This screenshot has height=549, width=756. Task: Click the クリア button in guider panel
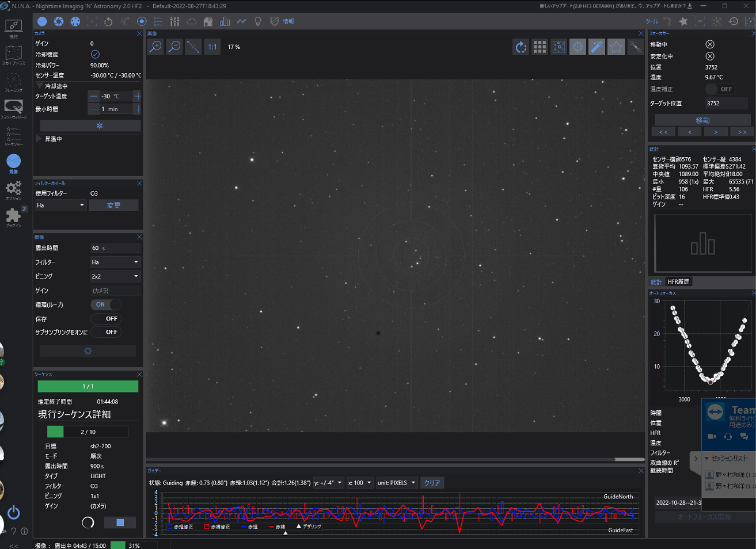pyautogui.click(x=432, y=483)
